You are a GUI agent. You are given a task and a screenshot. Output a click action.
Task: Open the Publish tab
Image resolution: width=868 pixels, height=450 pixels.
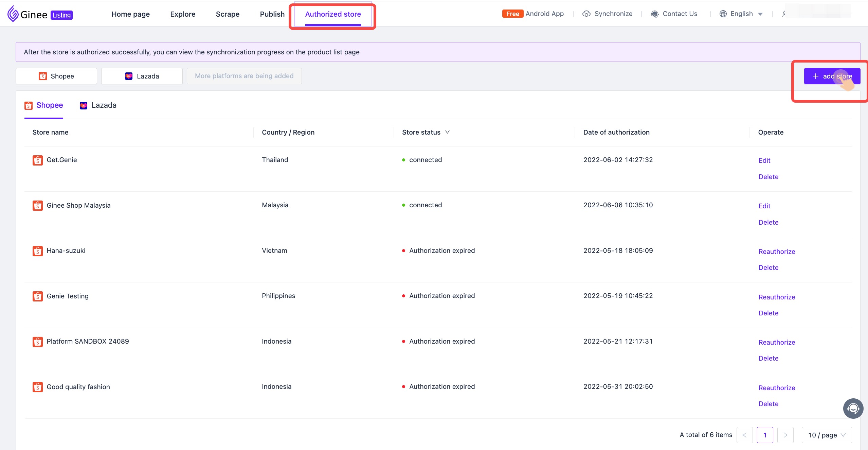[272, 14]
